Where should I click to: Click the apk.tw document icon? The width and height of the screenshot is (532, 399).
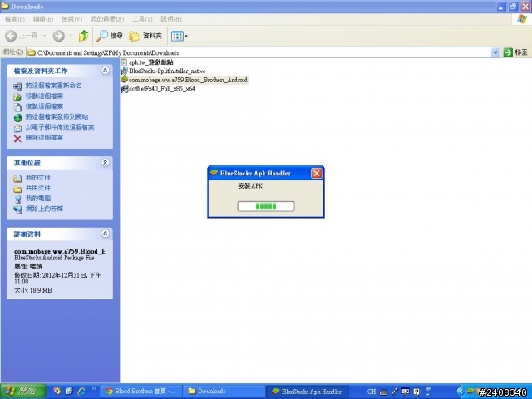(124, 62)
